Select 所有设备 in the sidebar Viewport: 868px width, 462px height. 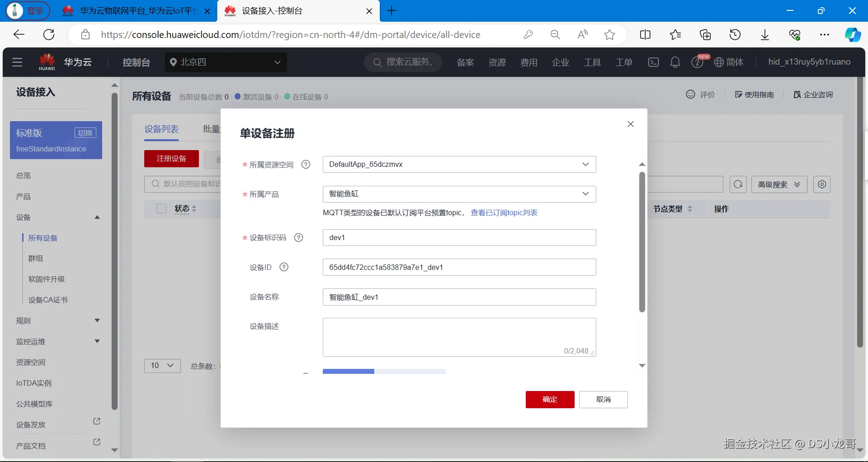click(43, 238)
